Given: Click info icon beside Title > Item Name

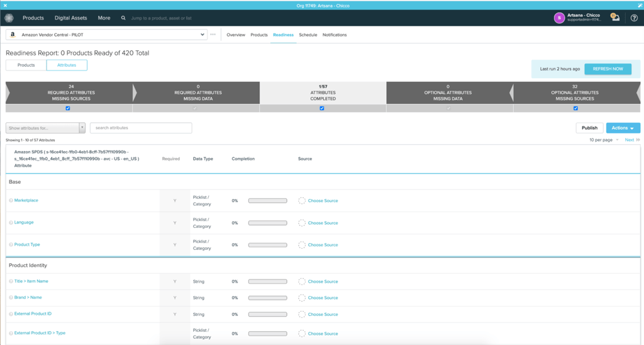Looking at the screenshot, I should click(x=11, y=281).
